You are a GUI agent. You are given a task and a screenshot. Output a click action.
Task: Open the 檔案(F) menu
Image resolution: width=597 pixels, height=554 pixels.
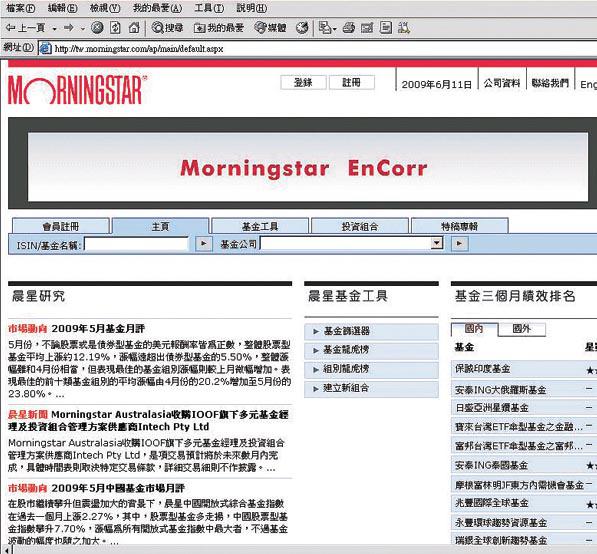21,8
